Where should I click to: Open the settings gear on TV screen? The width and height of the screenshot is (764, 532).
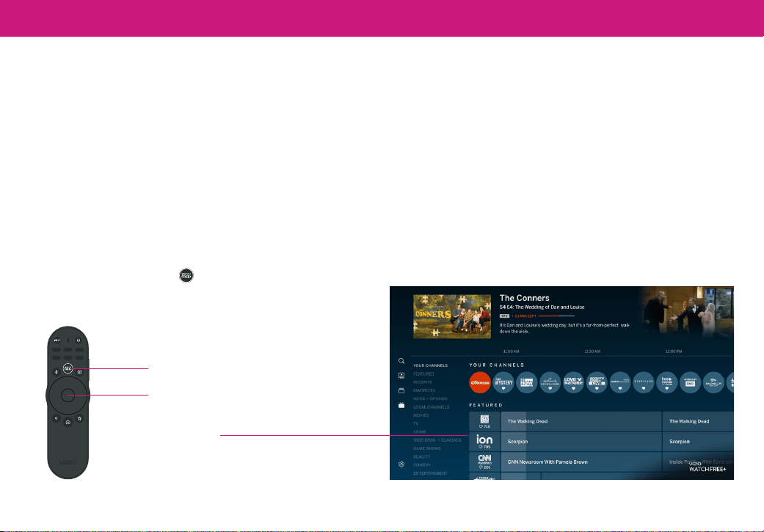click(x=401, y=464)
